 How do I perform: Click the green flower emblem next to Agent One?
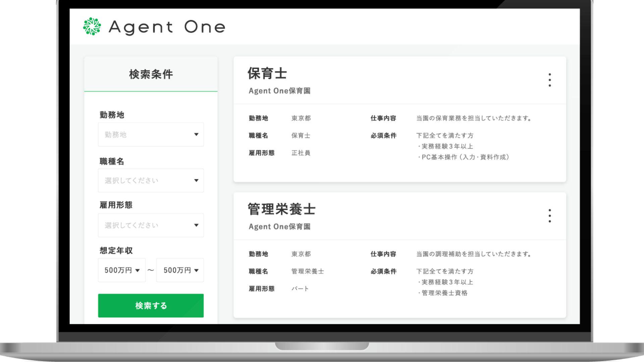coord(92,27)
